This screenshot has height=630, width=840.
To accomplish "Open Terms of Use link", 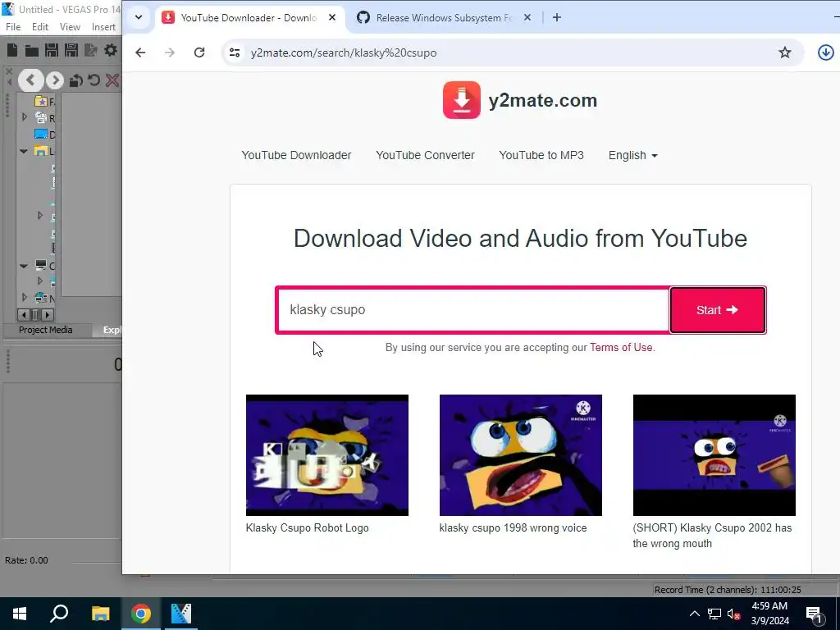I will [x=621, y=348].
